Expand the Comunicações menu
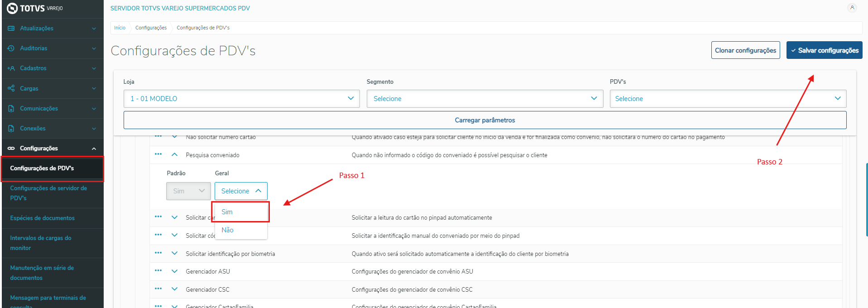 [x=94, y=109]
